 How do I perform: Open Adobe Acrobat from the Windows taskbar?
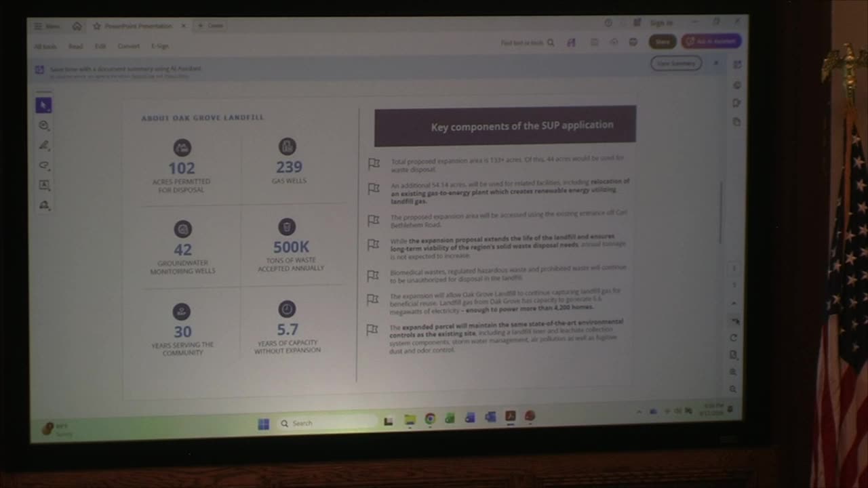point(511,417)
